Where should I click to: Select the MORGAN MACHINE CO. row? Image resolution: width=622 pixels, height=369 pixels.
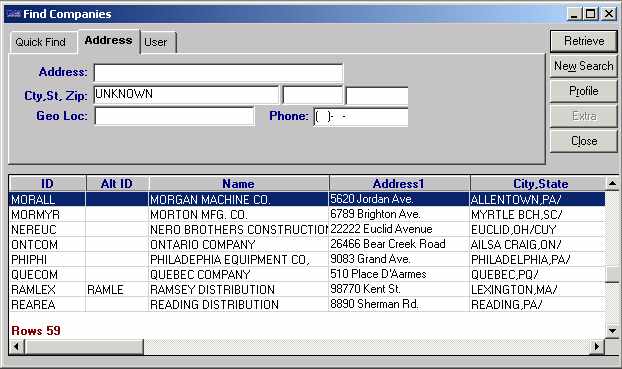[307, 199]
